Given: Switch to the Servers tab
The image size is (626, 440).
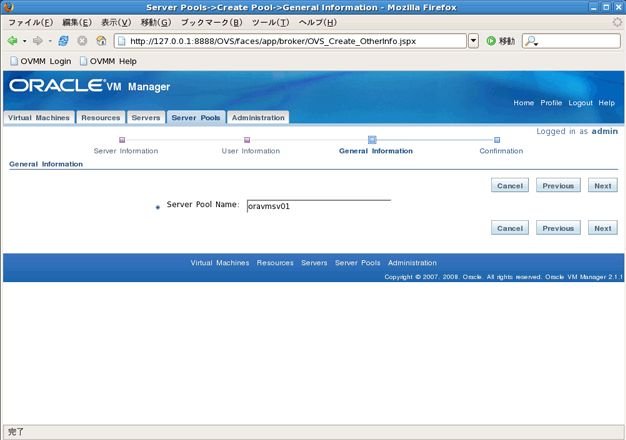Looking at the screenshot, I should coord(146,118).
